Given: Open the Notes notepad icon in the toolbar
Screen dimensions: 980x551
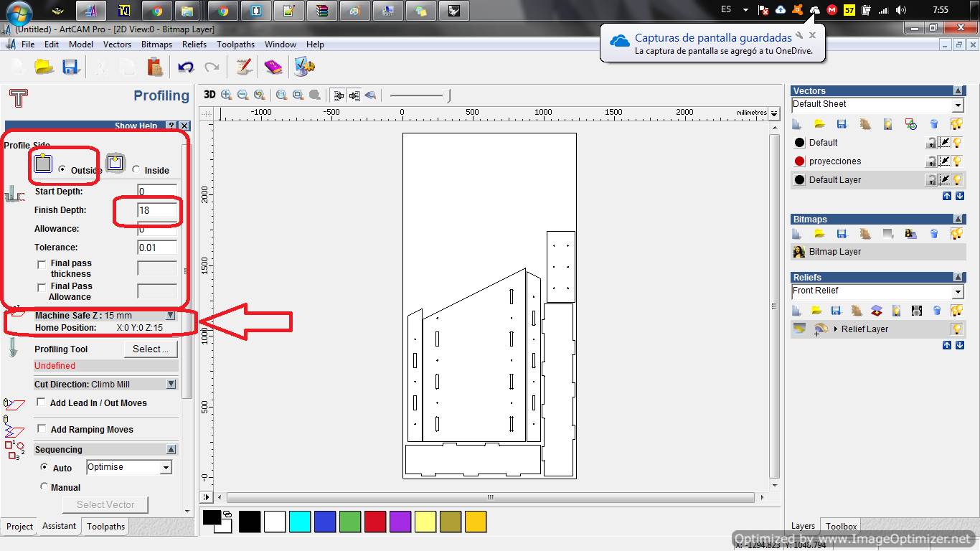Looking at the screenshot, I should coord(244,67).
